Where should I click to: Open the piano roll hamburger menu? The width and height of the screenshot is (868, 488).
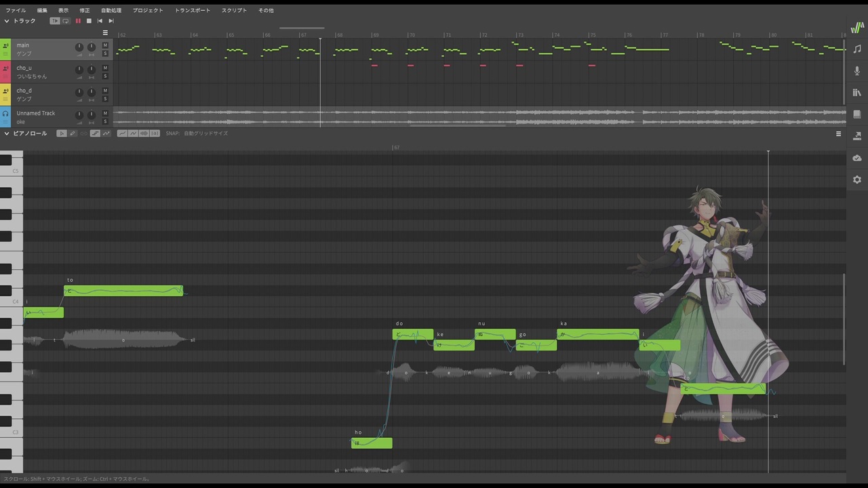(x=839, y=134)
